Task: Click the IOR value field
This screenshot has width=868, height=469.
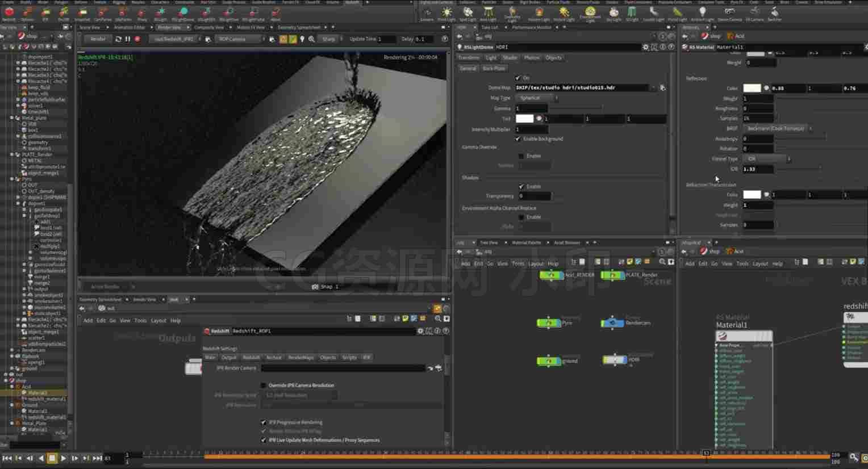Action: click(x=758, y=169)
